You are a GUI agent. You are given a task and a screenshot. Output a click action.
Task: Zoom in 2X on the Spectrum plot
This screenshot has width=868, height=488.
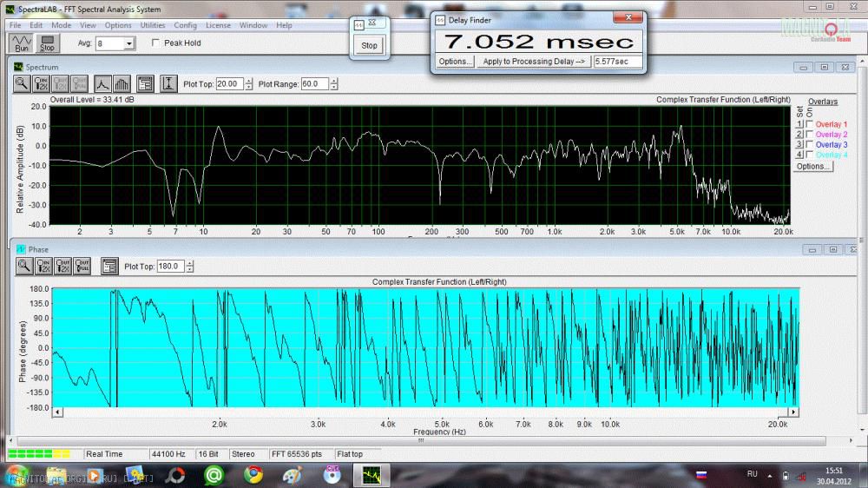pyautogui.click(x=41, y=83)
